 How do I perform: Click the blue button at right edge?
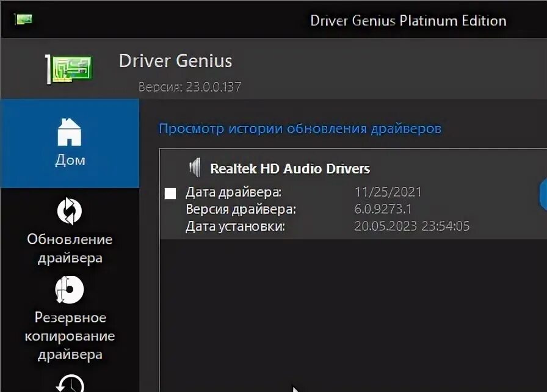pos(543,194)
